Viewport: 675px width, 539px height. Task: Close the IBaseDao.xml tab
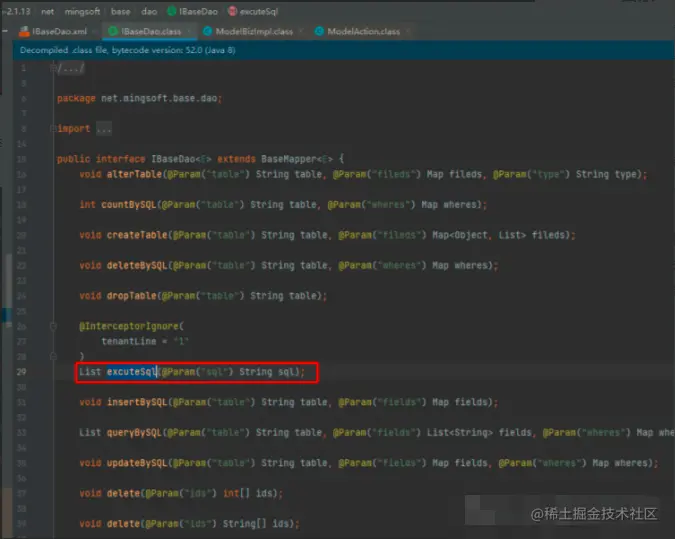(94, 31)
